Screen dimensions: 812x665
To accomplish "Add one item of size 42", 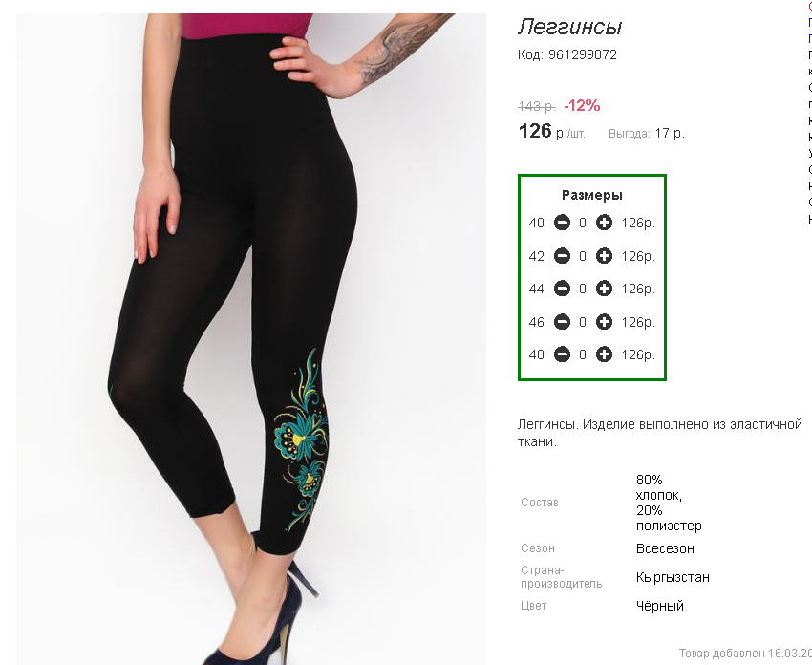I will click(604, 256).
